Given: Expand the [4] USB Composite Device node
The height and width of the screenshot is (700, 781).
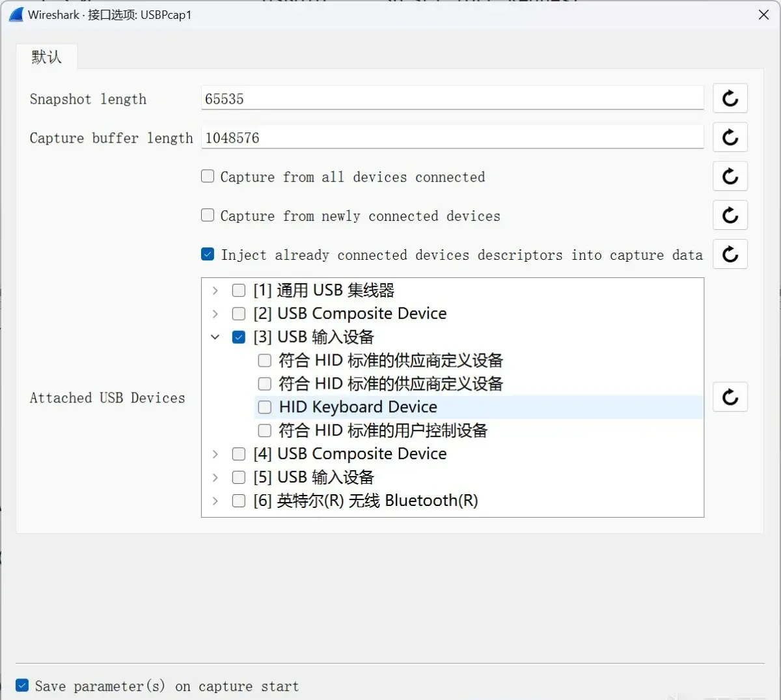Looking at the screenshot, I should point(215,454).
